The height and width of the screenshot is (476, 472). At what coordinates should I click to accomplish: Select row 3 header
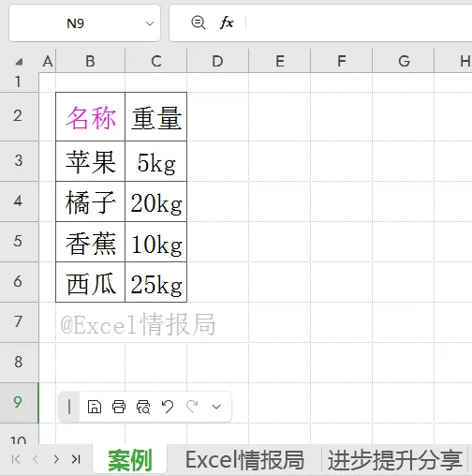pyautogui.click(x=19, y=161)
